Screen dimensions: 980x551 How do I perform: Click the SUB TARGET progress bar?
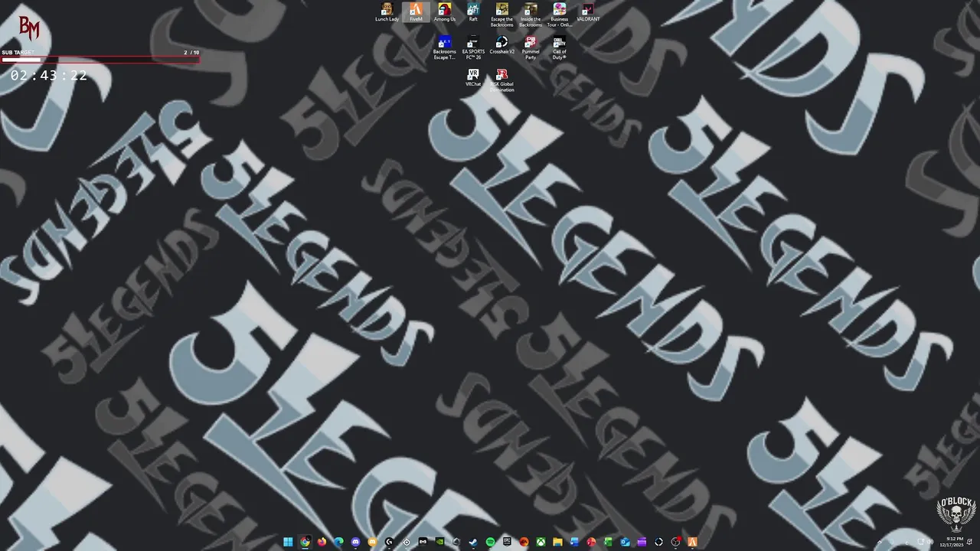pyautogui.click(x=100, y=60)
